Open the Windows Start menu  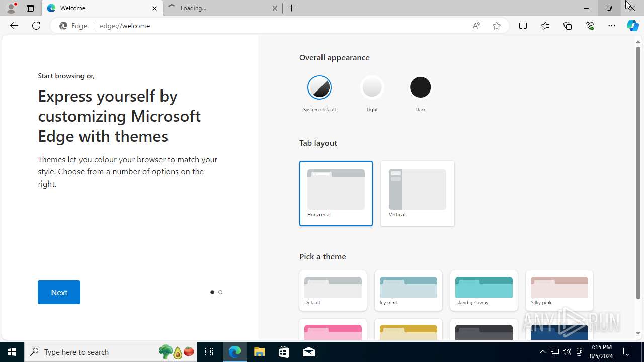(x=12, y=352)
